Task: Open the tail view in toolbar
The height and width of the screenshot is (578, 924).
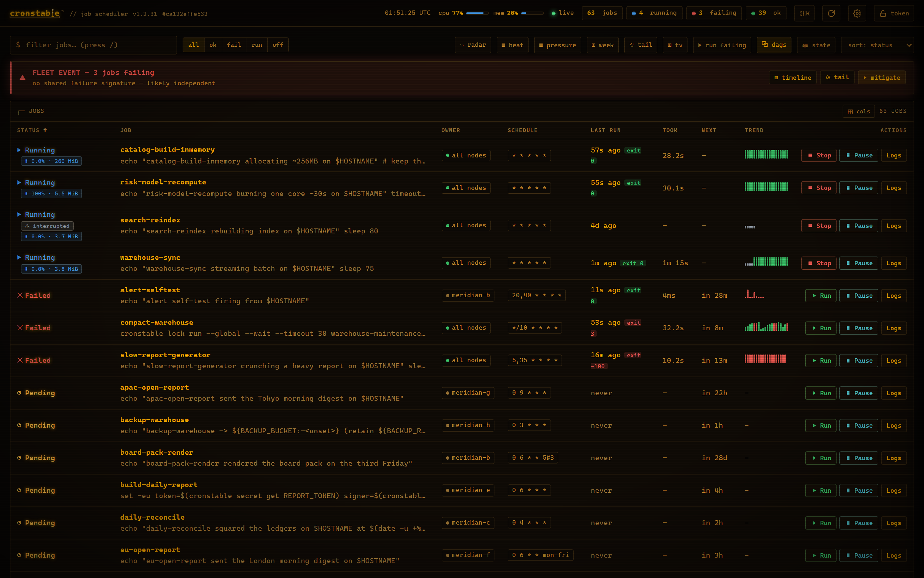Action: click(x=641, y=45)
